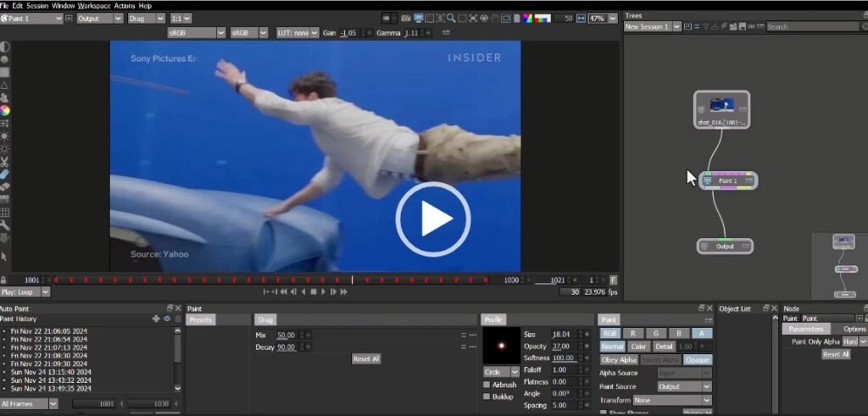Screen dimensions: 868x416
Task: Open the Session menu
Action: [x=37, y=6]
